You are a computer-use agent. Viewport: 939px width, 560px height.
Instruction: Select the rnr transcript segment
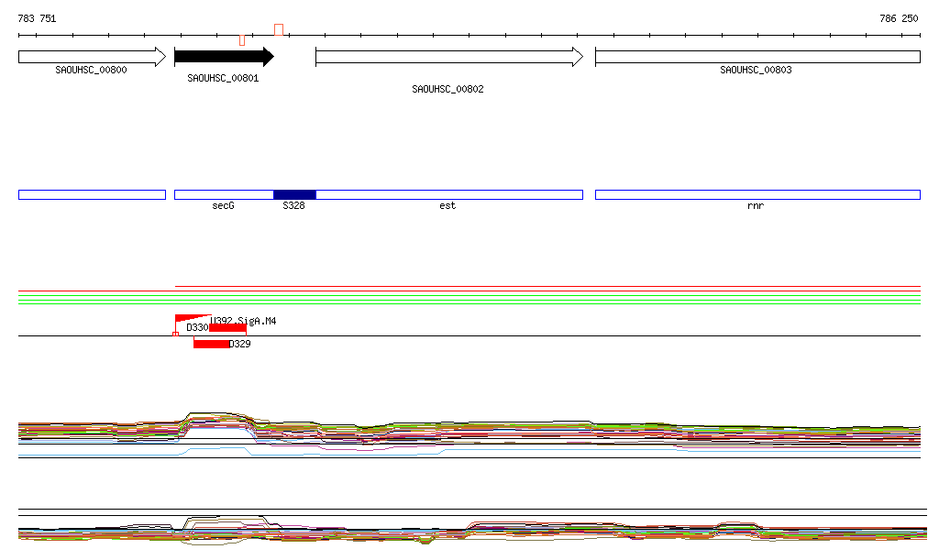(x=757, y=194)
